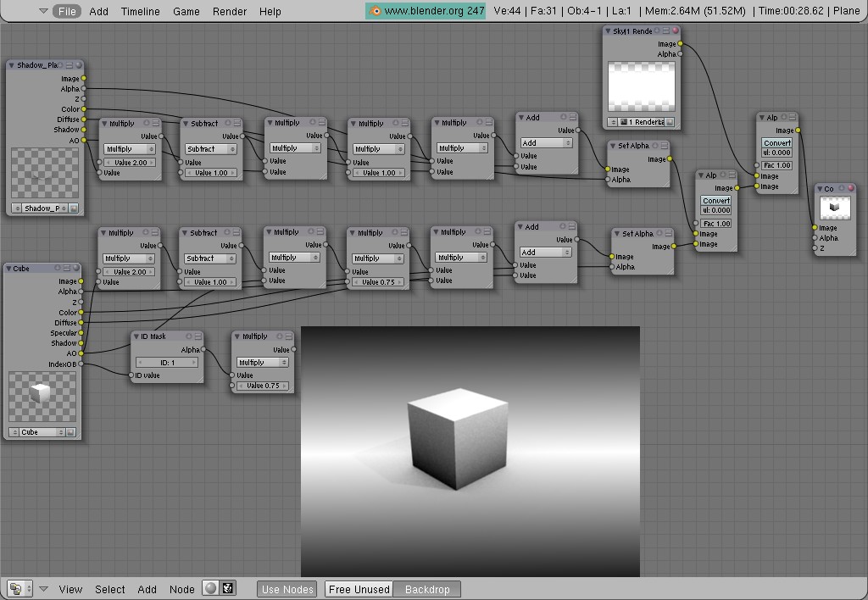This screenshot has height=600, width=868.
Task: Click hide-sockets icon on Multiply node next to ID Mask
Action: pyautogui.click(x=280, y=336)
